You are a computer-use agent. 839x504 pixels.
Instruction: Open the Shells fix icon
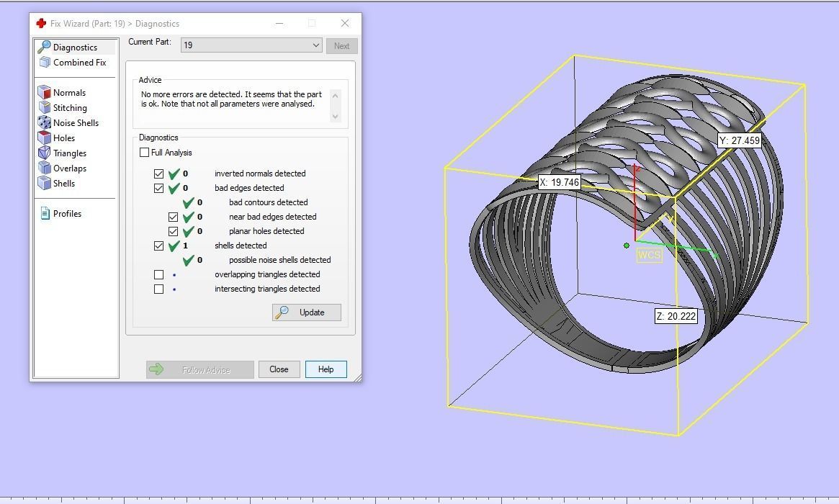(45, 183)
